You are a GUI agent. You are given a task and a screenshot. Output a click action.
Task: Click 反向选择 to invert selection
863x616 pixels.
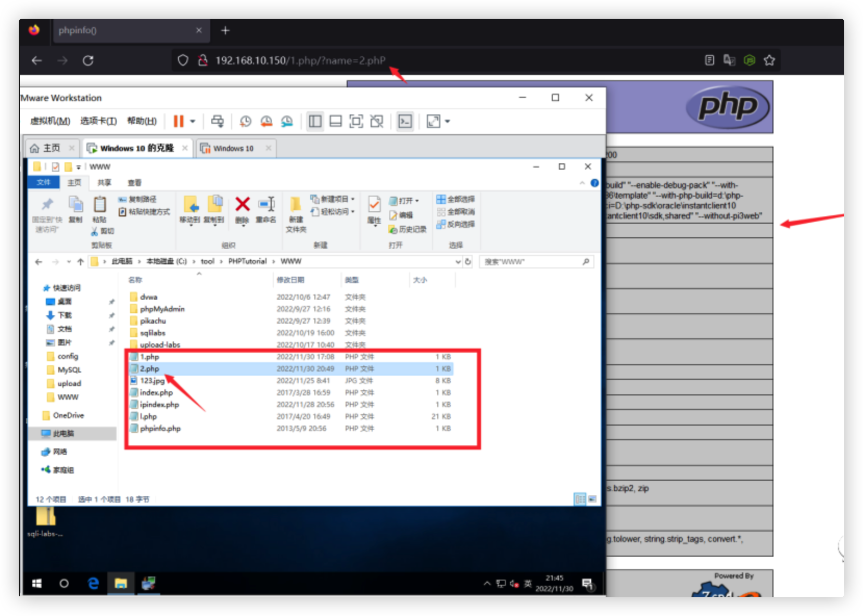coord(455,224)
